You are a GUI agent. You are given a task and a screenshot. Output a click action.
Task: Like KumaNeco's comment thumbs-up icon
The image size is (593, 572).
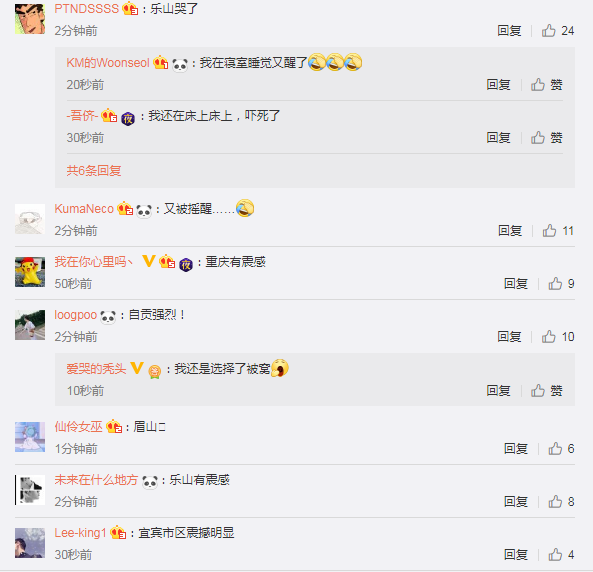click(549, 230)
